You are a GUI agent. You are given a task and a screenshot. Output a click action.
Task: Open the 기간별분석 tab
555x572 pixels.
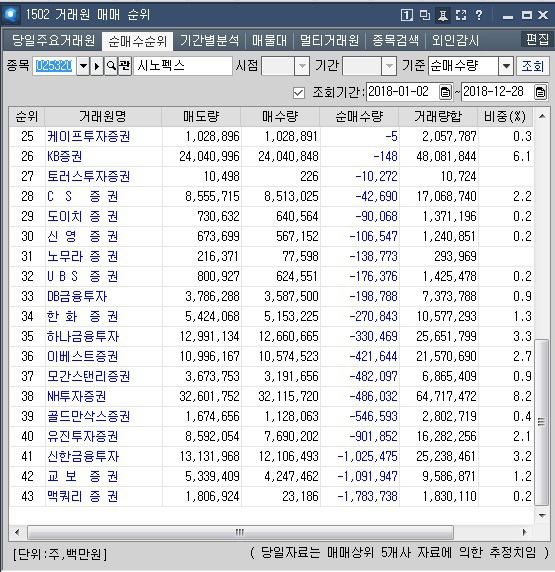(x=209, y=40)
